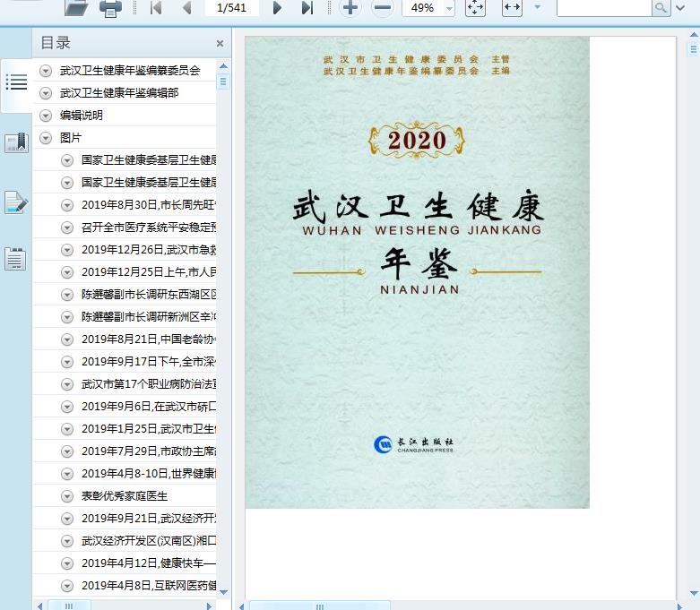Zoom in with the plus button
The image size is (700, 610).
coord(350,7)
